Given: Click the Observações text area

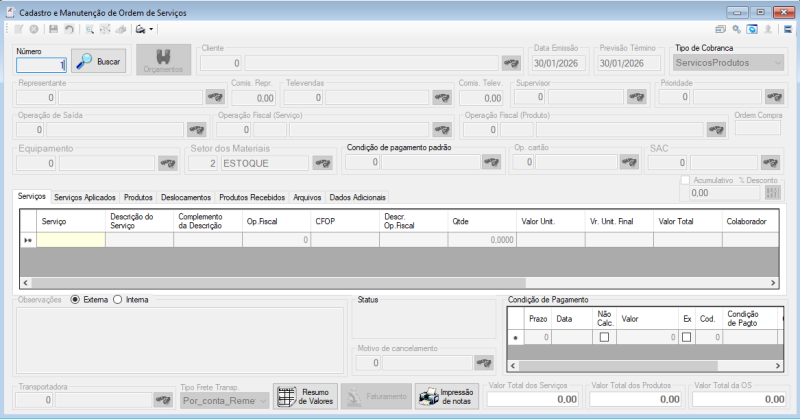Looking at the screenshot, I should pos(180,340).
